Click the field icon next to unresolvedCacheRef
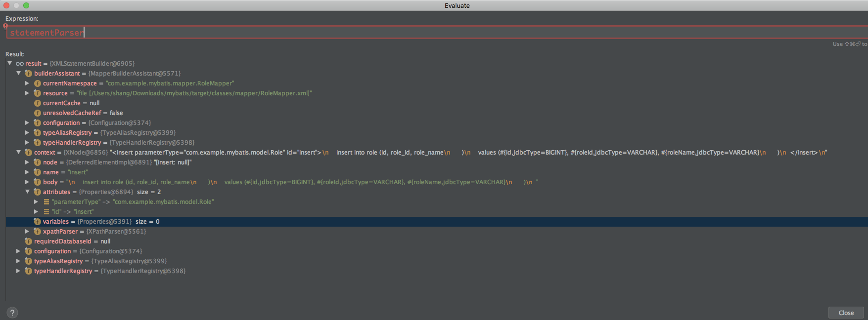The height and width of the screenshot is (320, 868). click(37, 113)
